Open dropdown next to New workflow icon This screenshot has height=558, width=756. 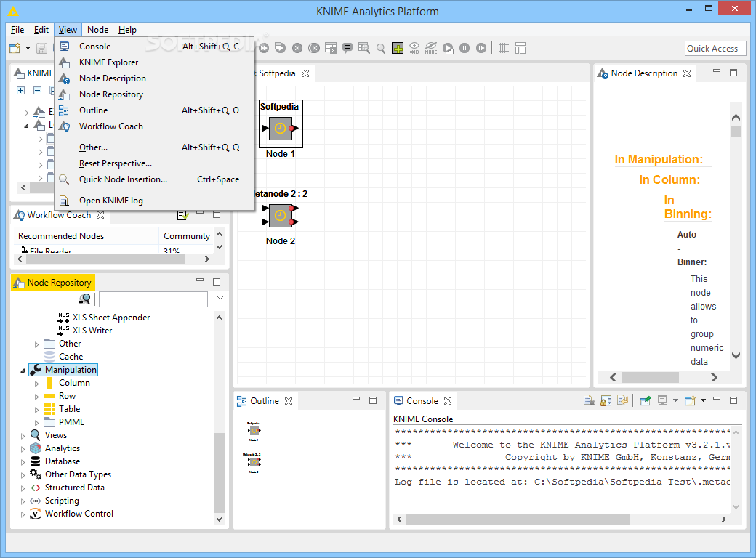pos(28,48)
